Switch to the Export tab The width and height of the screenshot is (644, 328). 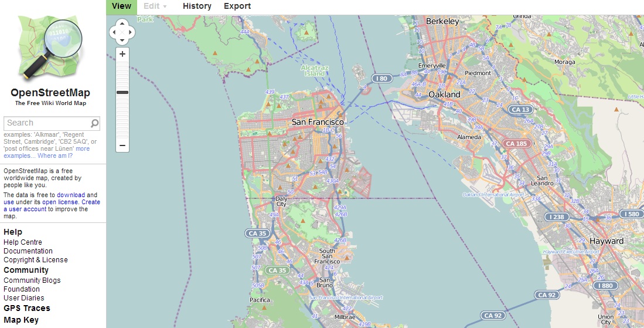pyautogui.click(x=237, y=6)
